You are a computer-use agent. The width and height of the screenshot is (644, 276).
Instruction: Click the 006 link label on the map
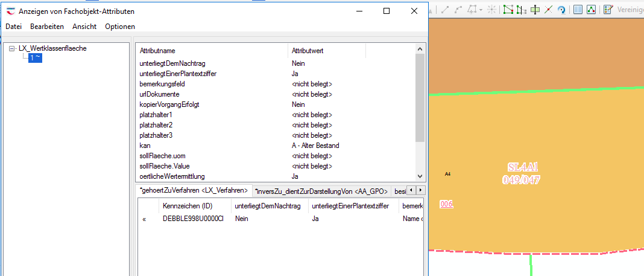(446, 204)
